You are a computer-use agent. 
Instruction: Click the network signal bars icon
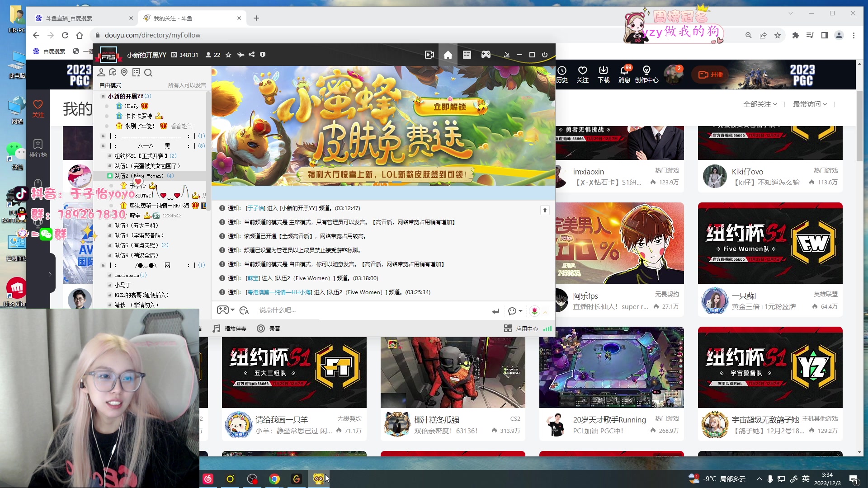click(547, 328)
